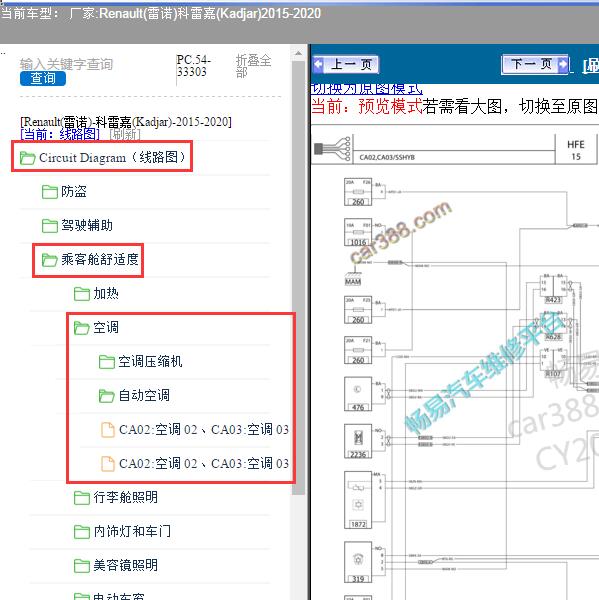
Task: Click the wiring connector icon in diagram header
Action: tap(331, 148)
